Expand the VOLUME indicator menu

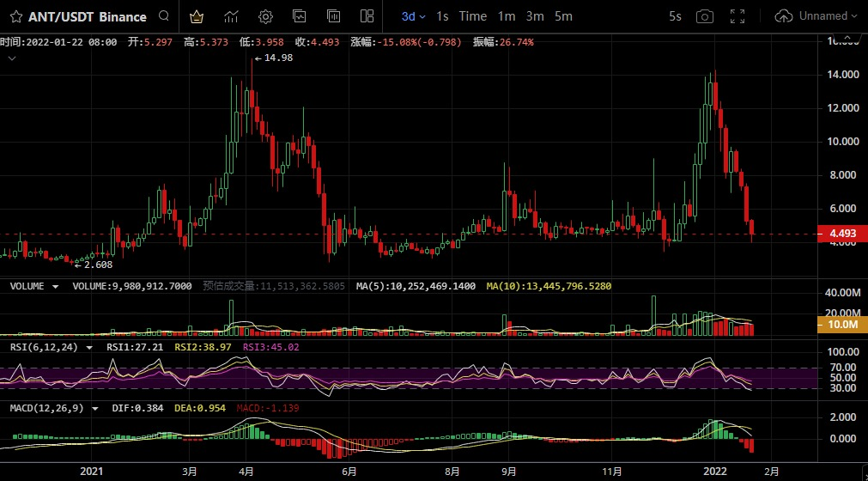pos(56,286)
